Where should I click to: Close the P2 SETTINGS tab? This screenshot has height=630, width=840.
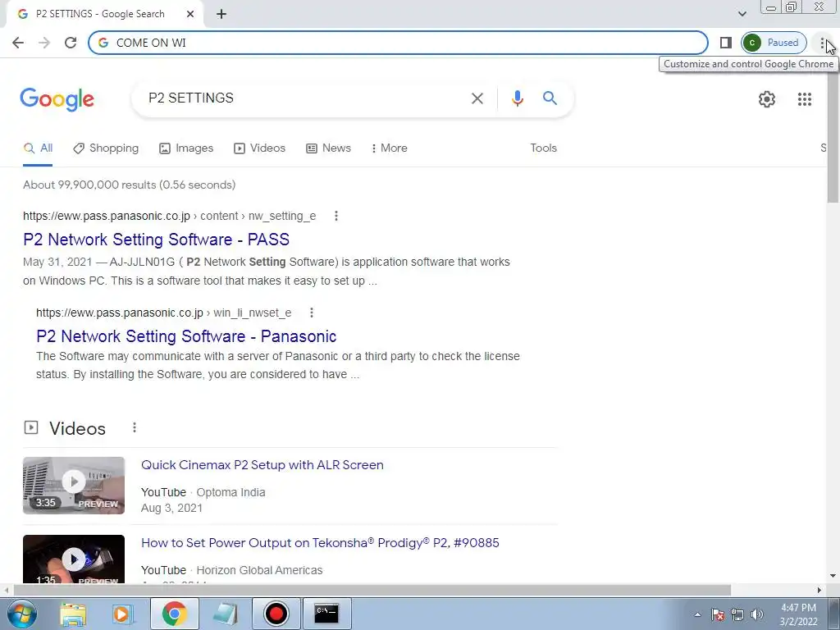click(x=190, y=14)
